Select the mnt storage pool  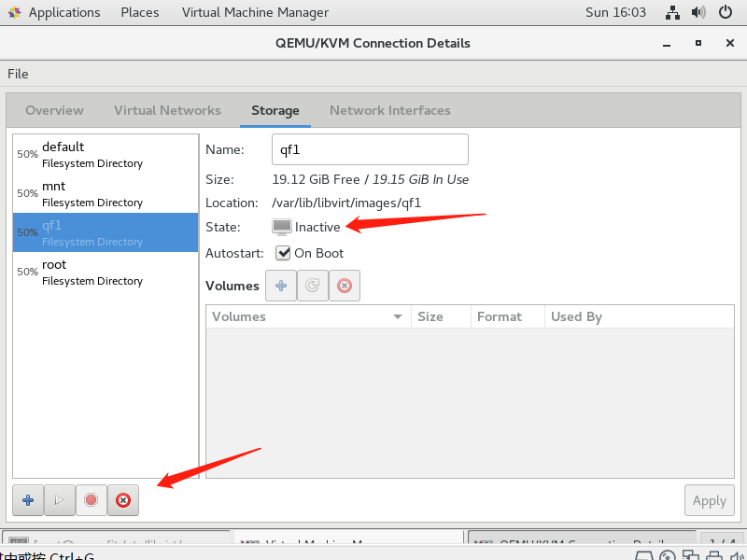(x=106, y=193)
